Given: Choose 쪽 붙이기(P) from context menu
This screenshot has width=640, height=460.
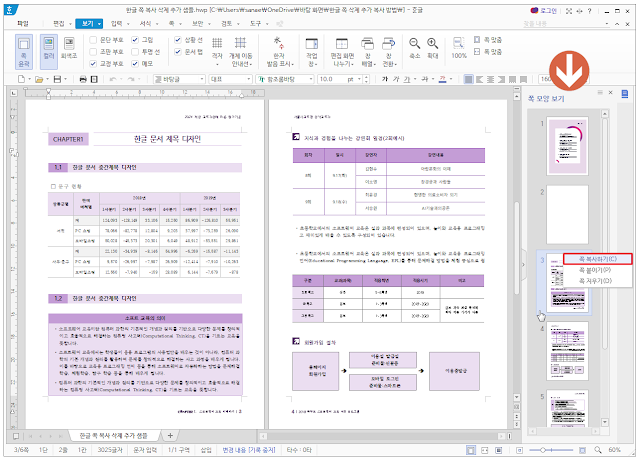Looking at the screenshot, I should (595, 270).
